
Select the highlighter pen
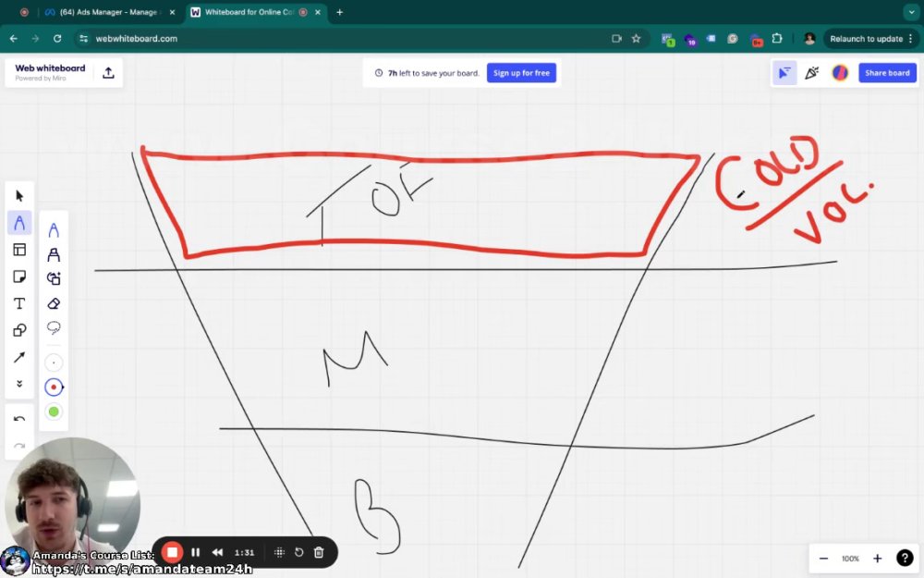pos(54,254)
